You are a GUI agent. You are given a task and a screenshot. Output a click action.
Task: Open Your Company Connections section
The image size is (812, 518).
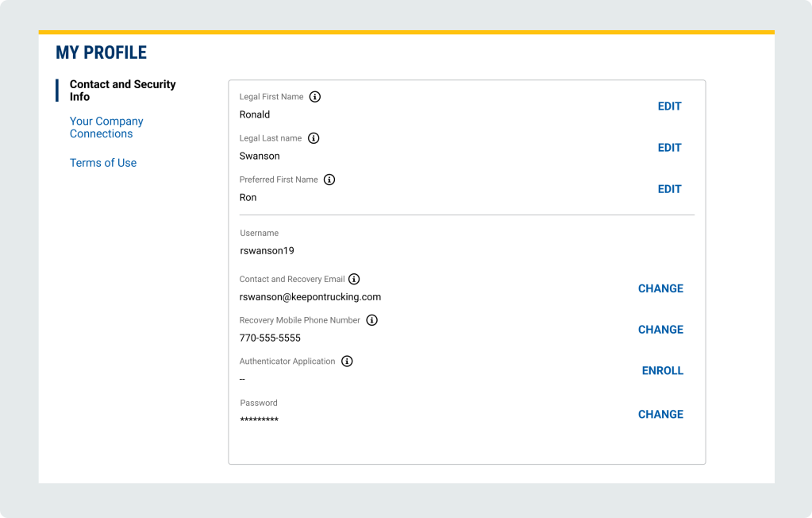106,127
